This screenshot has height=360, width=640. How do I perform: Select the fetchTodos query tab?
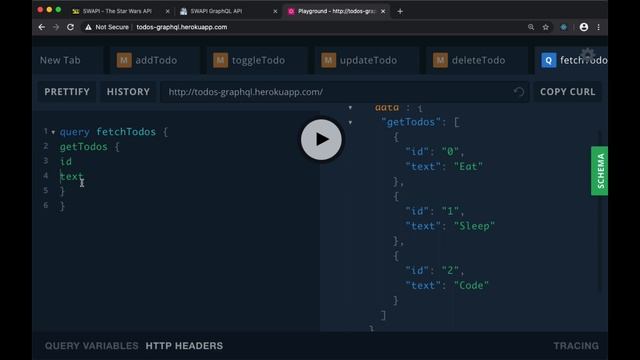point(571,60)
